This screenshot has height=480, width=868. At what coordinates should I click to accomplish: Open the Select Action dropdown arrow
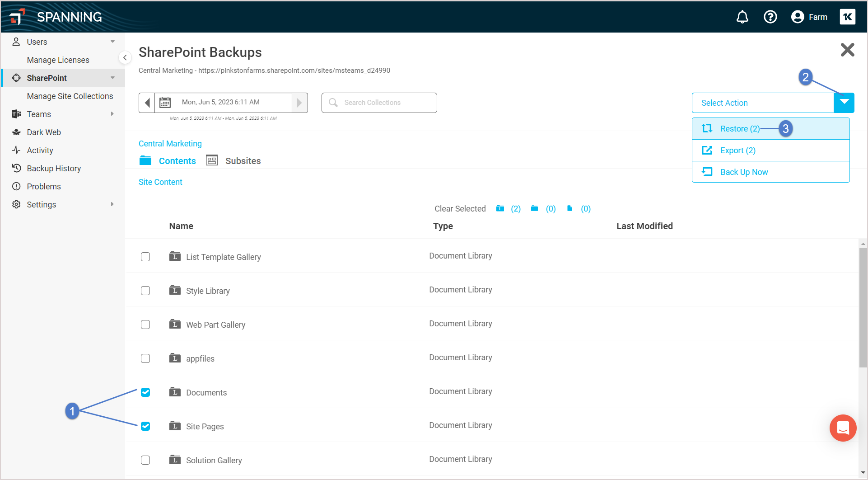pos(844,103)
